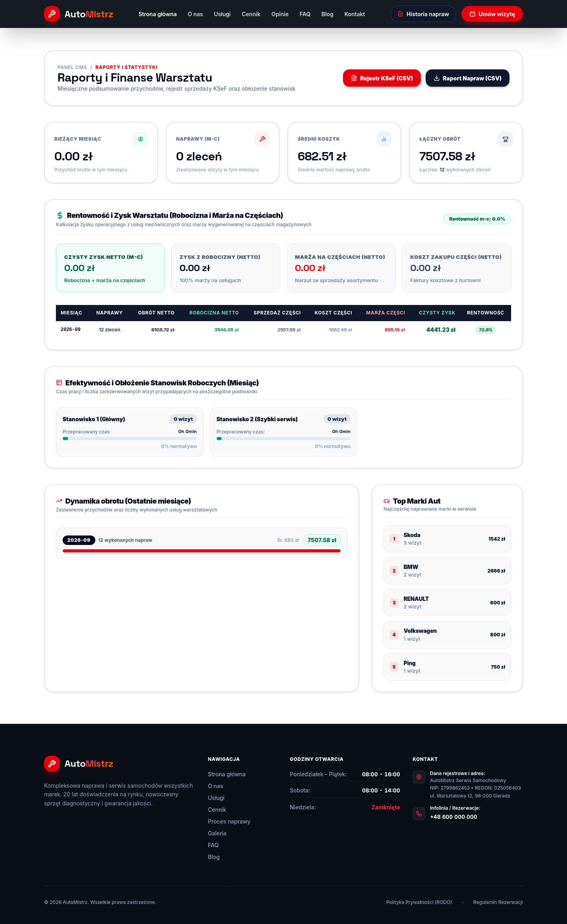This screenshot has width=567, height=924.
Task: Click the PANEL CMS breadcrumb link
Action: 72,67
